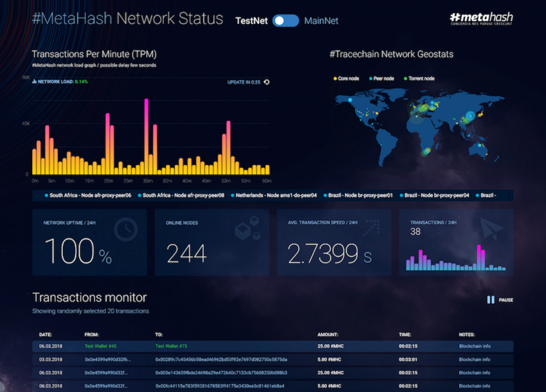Viewport: 546px width, 392px height.
Task: Click the 0x00289c7c45456b recipient address
Action: coord(221,359)
